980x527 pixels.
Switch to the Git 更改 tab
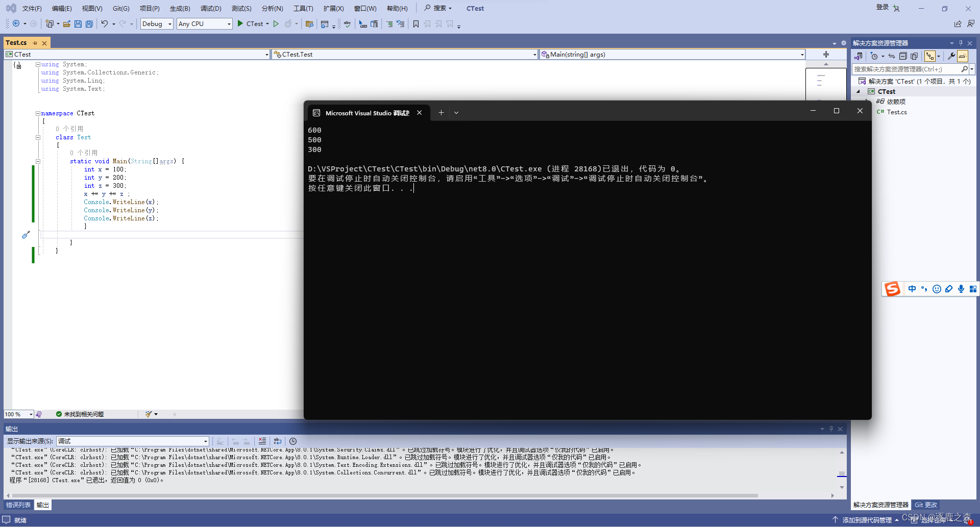(926, 505)
